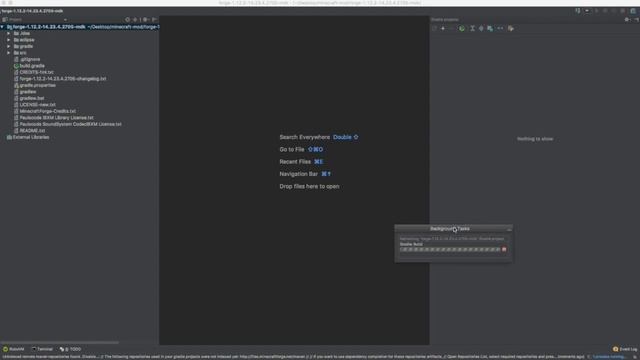640x360 pixels.
Task: Collapse the forge-1.12.2 mdk project root
Action: (2, 27)
